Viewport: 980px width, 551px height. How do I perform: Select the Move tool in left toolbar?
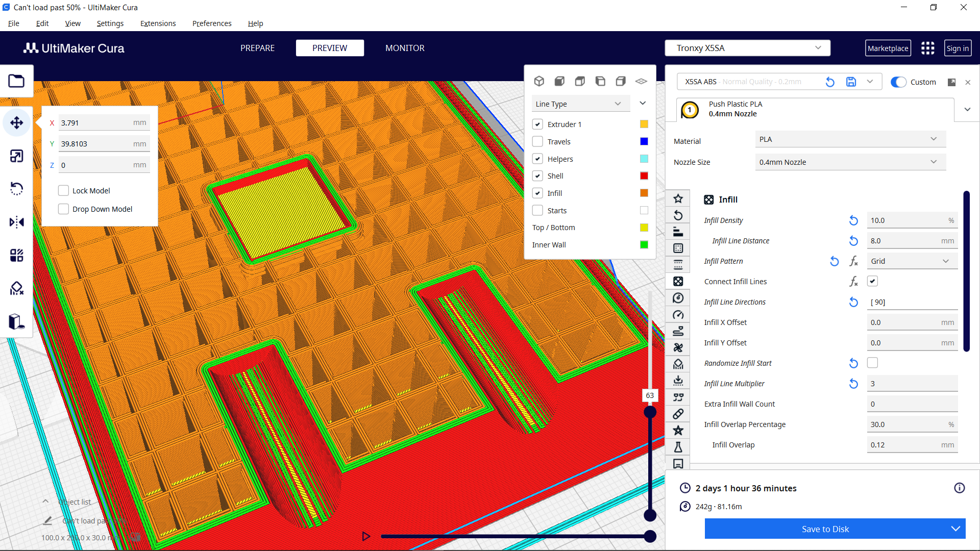17,122
